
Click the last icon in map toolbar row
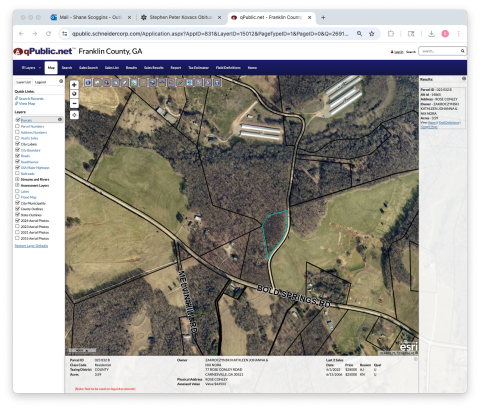click(x=217, y=82)
